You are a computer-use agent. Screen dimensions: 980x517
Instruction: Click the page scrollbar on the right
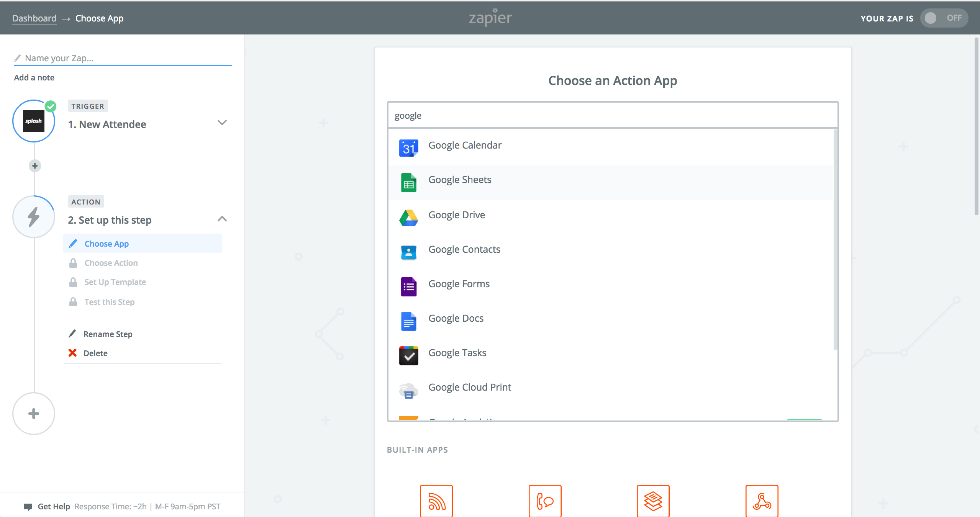tap(977, 126)
